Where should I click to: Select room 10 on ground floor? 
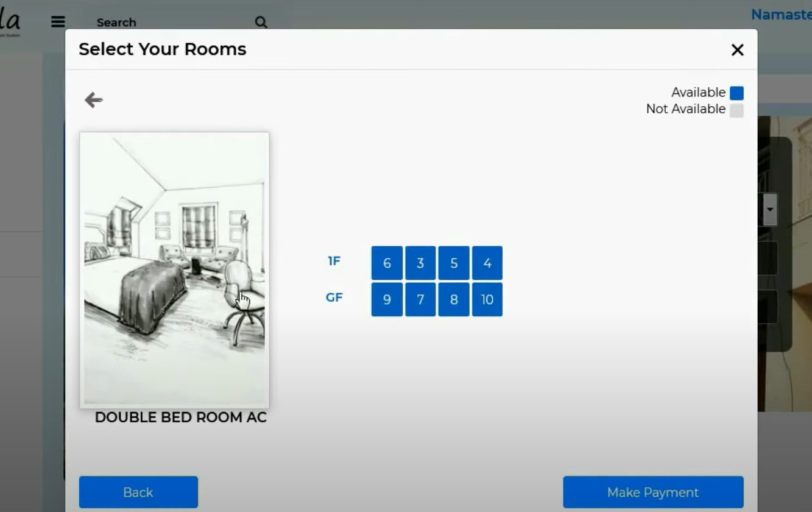(x=487, y=299)
